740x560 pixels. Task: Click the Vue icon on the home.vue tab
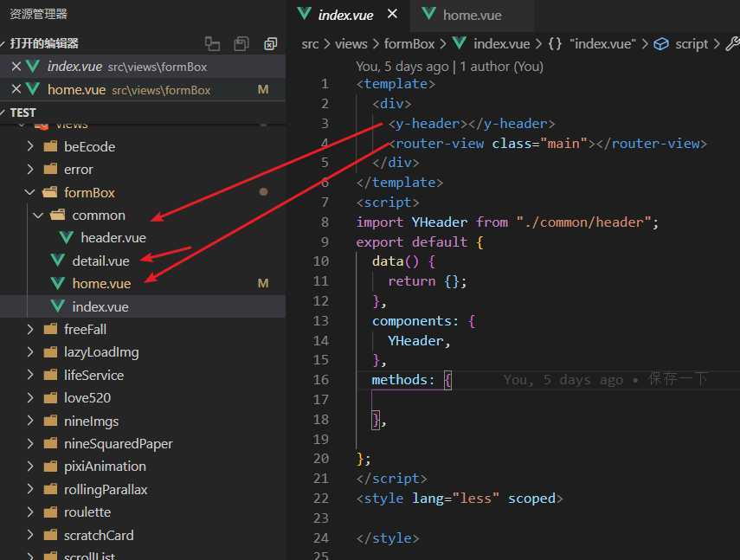tap(428, 14)
